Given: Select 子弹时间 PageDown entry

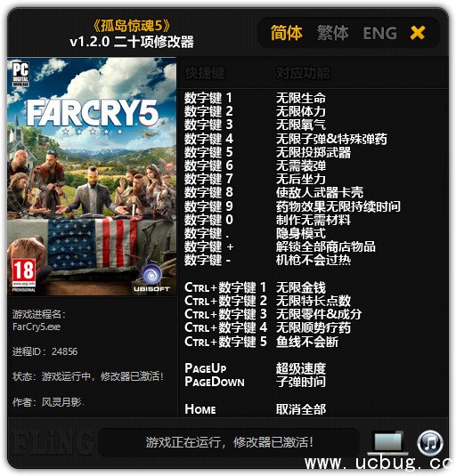Looking at the screenshot, I should (301, 382).
